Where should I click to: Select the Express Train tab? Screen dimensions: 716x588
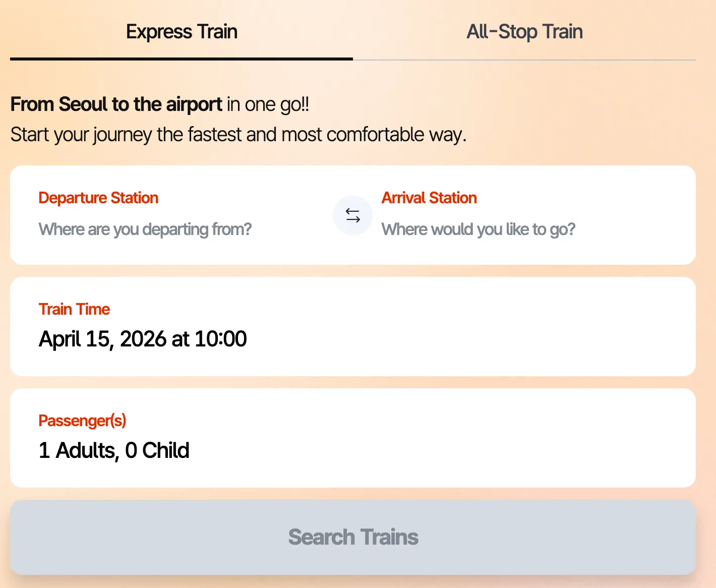click(x=182, y=31)
